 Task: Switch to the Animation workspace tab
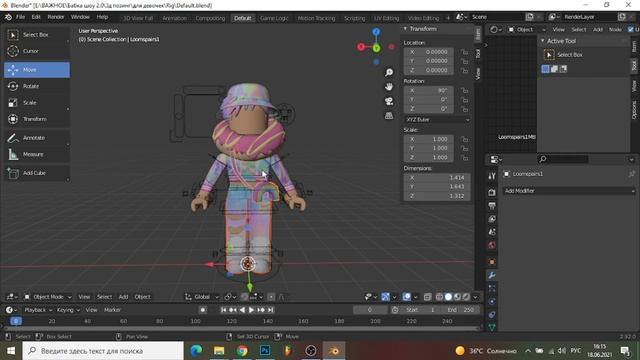coord(174,18)
